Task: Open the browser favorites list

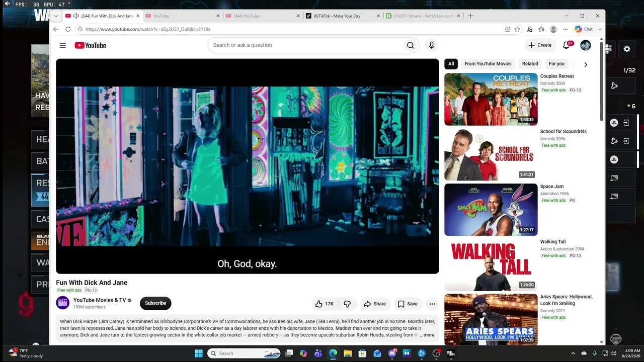Action: [541, 29]
